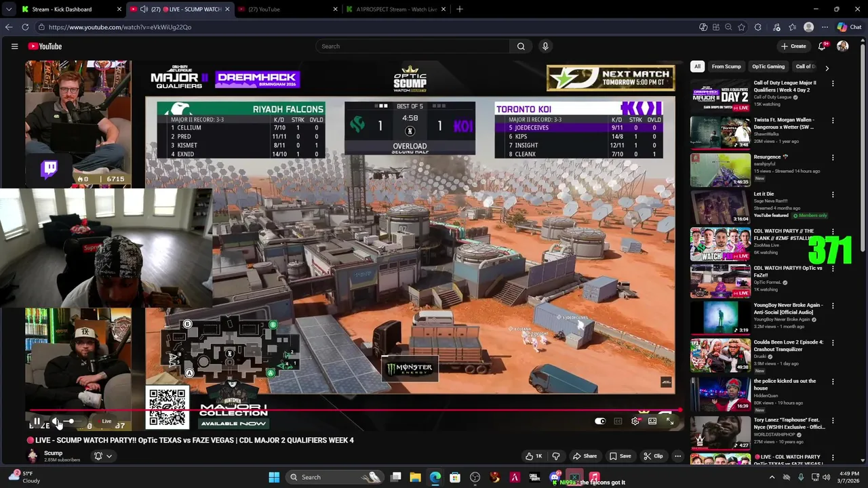The width and height of the screenshot is (868, 488).
Task: Open YoungBoy Never Broke Again video title
Action: [788, 308]
